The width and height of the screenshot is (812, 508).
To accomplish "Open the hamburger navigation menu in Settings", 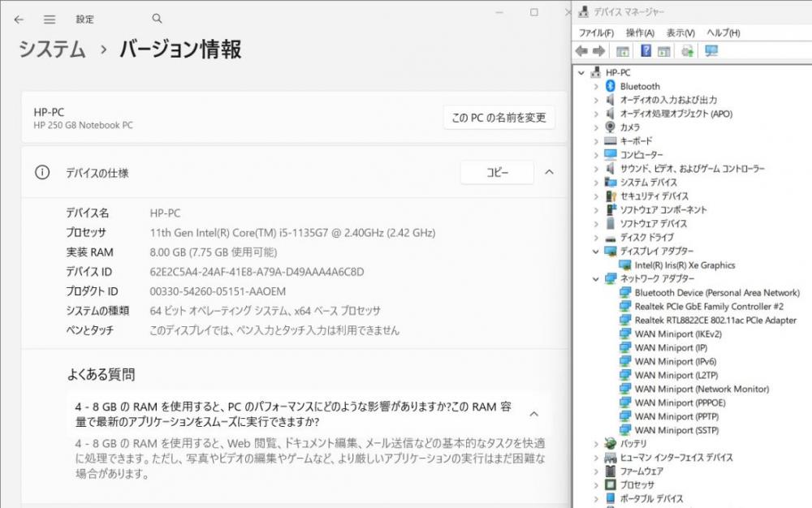I will pyautogui.click(x=50, y=19).
